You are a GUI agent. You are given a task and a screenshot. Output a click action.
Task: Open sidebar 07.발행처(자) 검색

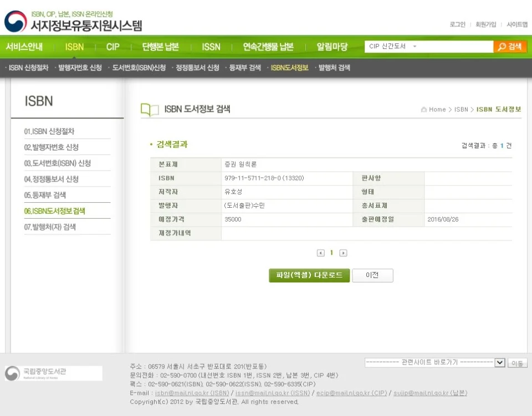point(50,227)
